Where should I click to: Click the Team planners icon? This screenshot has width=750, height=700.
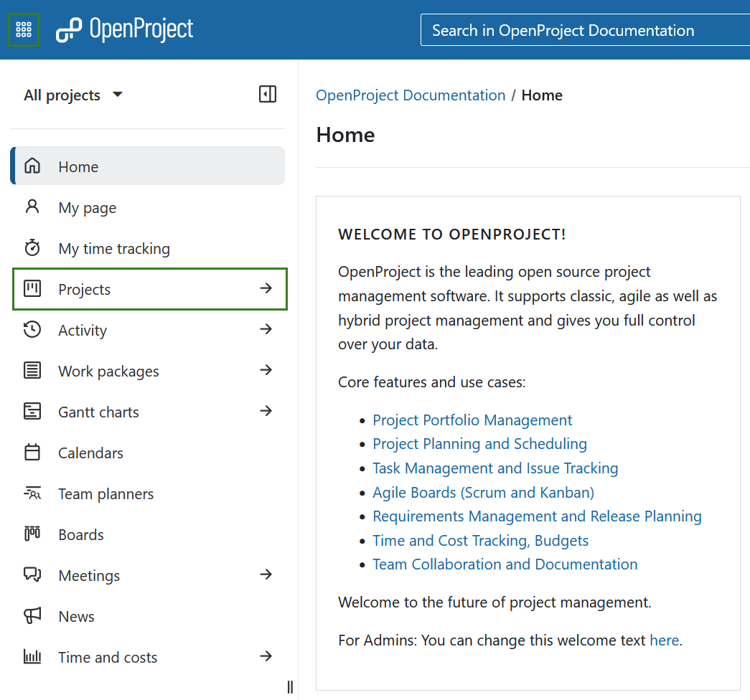(32, 493)
